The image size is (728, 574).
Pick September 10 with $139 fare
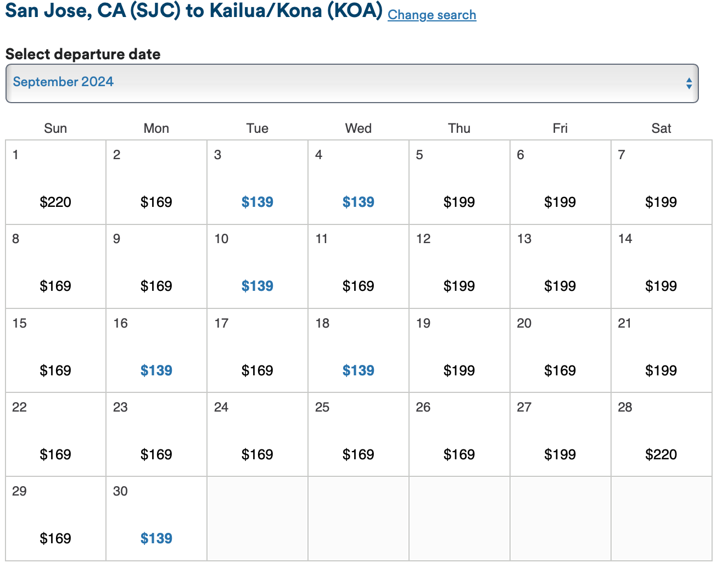tap(257, 286)
